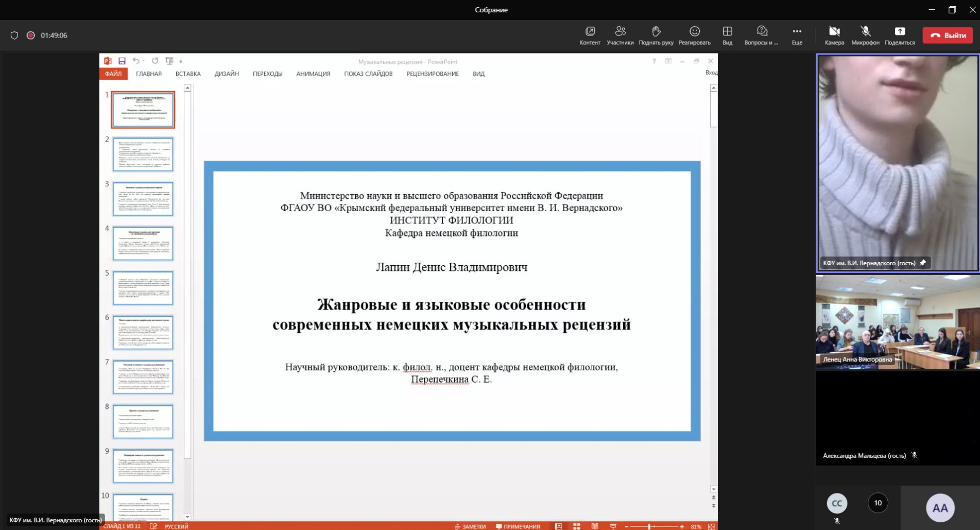Raise hand in the Teams meeting
980x530 pixels.
pyautogui.click(x=655, y=35)
